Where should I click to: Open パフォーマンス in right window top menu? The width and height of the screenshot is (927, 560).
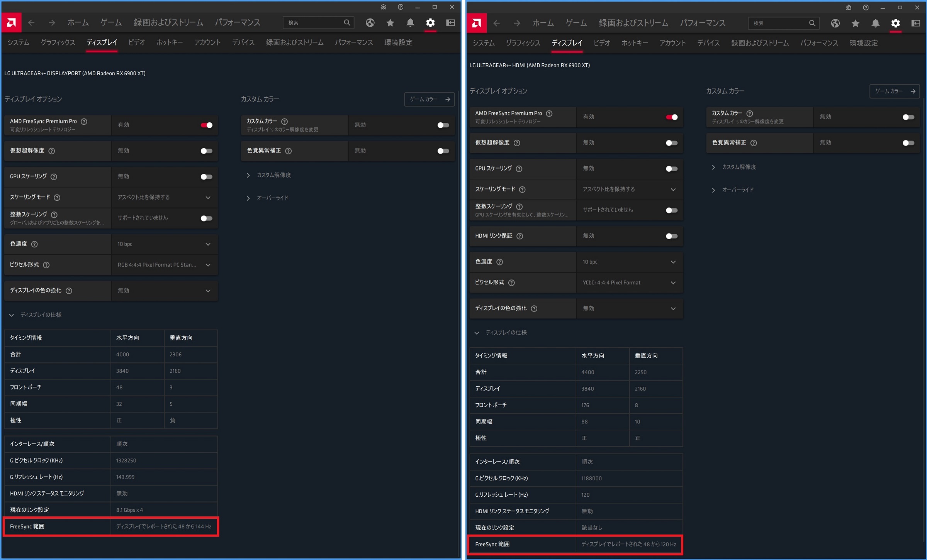[703, 24]
